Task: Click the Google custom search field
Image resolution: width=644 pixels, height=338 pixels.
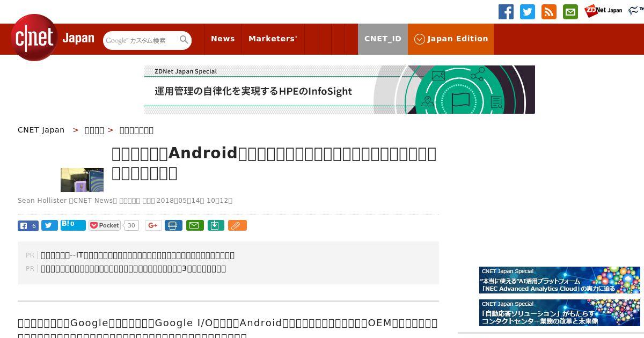Action: tap(141, 40)
